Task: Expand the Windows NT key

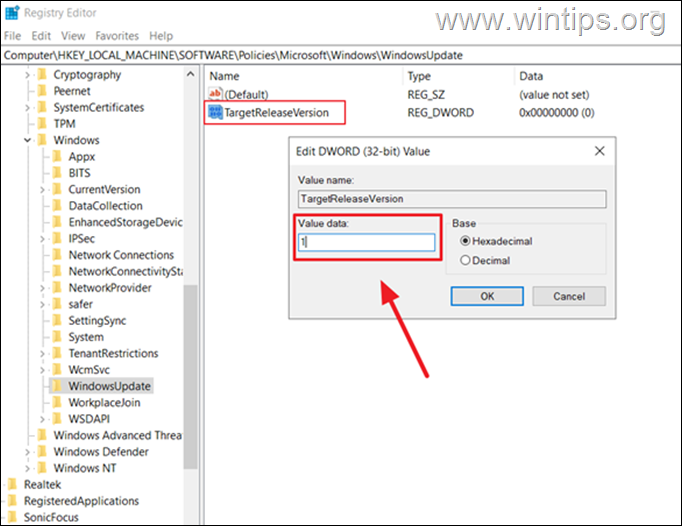Action: click(27, 468)
